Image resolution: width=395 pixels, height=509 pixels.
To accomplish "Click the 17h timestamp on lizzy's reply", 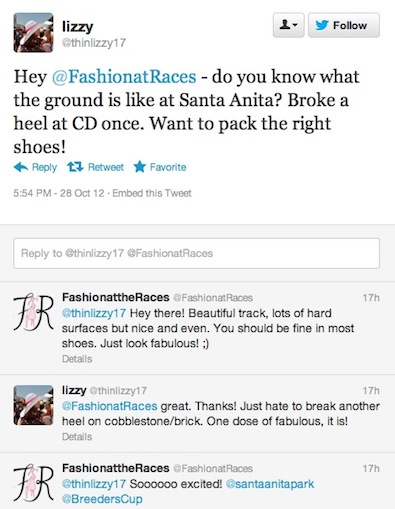I will [x=371, y=390].
